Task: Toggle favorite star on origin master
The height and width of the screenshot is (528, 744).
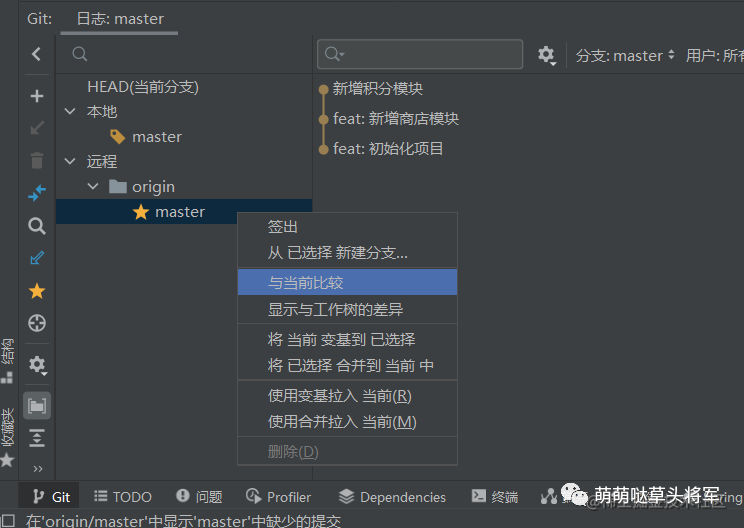Action: pyautogui.click(x=141, y=212)
